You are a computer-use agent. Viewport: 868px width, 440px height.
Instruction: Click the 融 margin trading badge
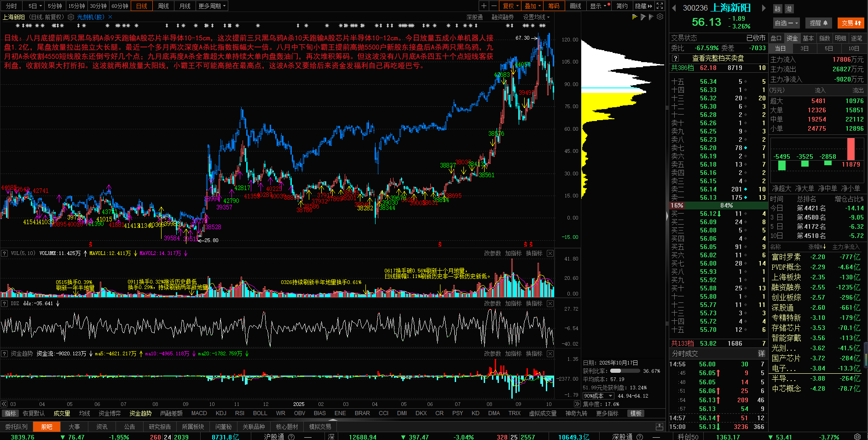pyautogui.click(x=777, y=9)
